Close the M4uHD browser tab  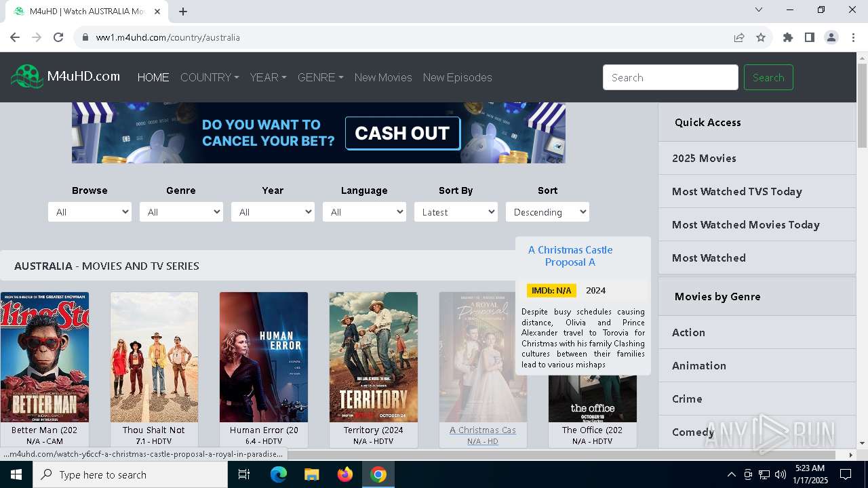pyautogui.click(x=157, y=12)
